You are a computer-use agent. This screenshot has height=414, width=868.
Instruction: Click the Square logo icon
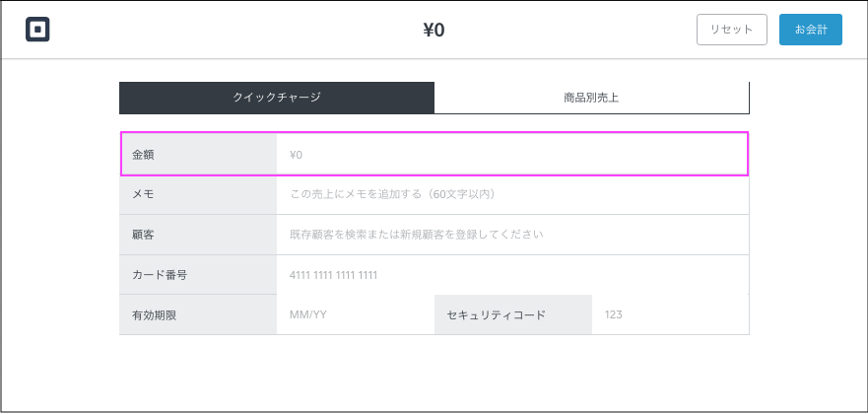37,30
